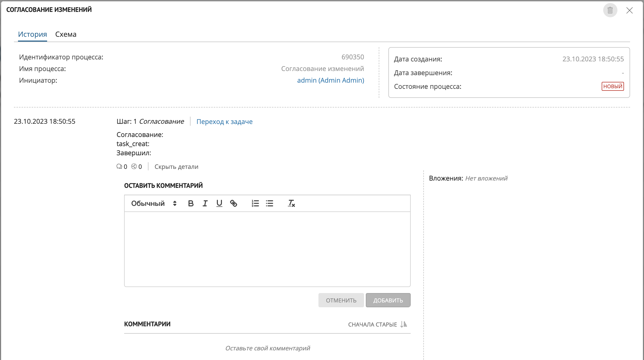Click the share count icon
The width and height of the screenshot is (644, 360).
(134, 167)
